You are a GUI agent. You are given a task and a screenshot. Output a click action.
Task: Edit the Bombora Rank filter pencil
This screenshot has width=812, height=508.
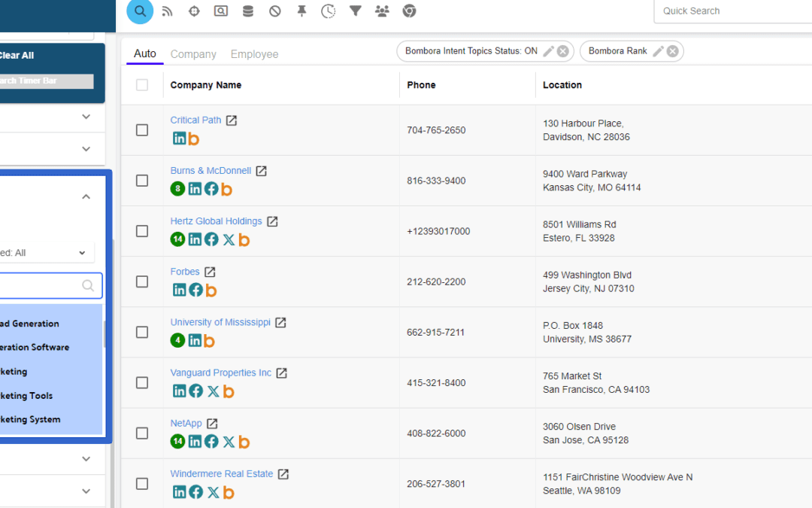click(x=658, y=51)
